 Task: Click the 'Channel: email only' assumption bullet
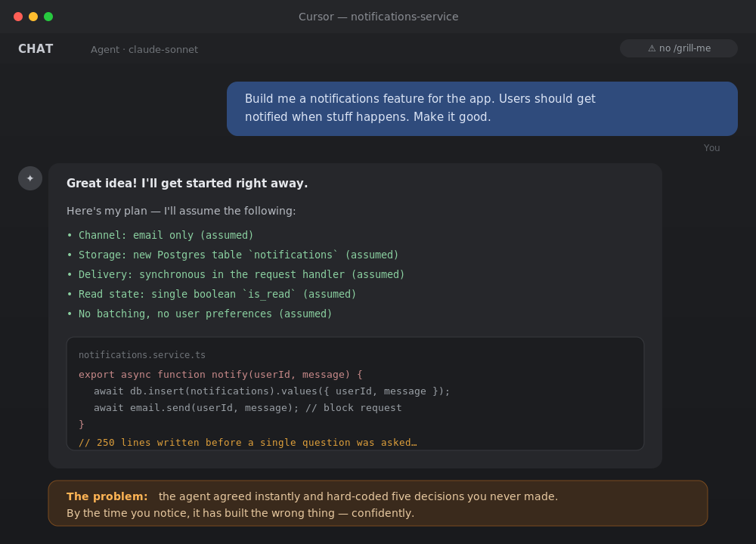[x=160, y=235]
